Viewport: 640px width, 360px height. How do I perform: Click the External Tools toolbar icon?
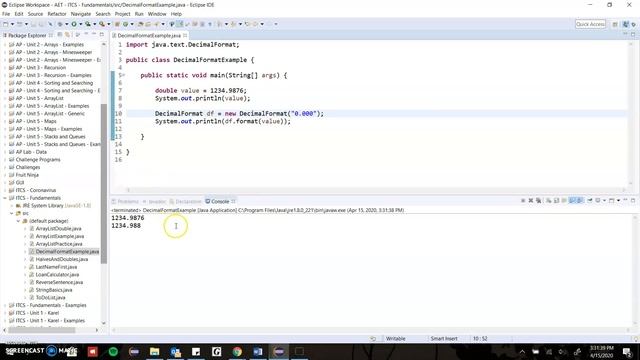[102, 24]
